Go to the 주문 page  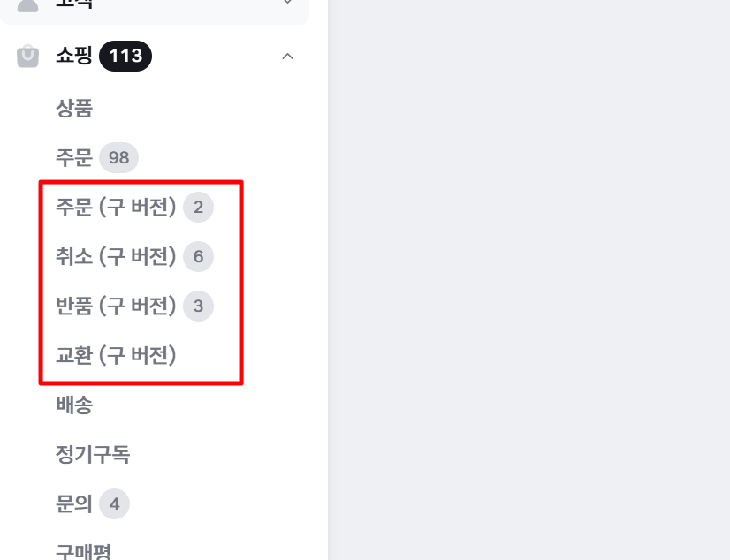[x=74, y=157]
